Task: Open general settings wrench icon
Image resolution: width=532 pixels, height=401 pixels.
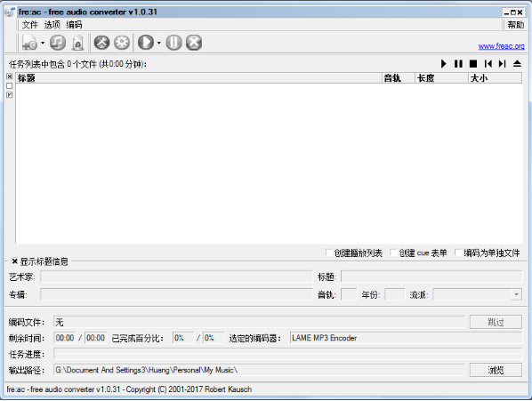Action: tap(101, 43)
